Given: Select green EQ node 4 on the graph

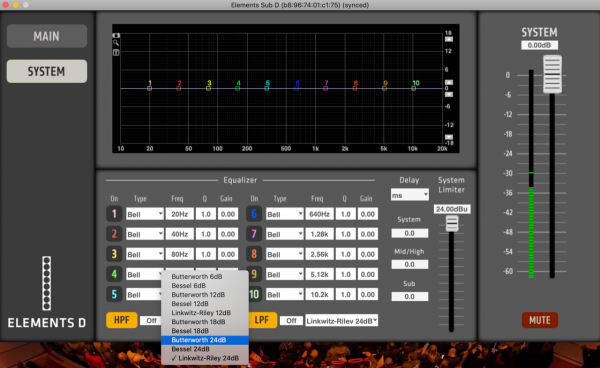Looking at the screenshot, I should (238, 88).
